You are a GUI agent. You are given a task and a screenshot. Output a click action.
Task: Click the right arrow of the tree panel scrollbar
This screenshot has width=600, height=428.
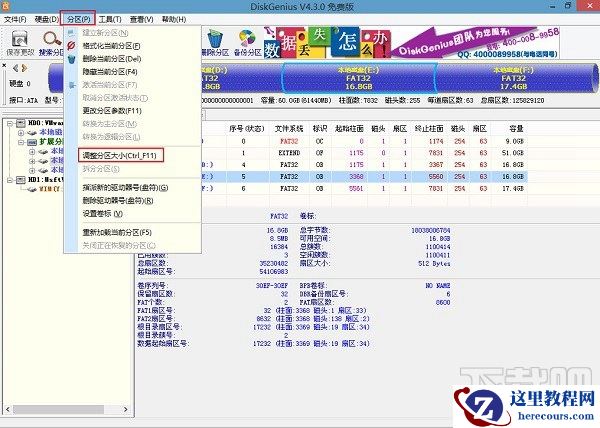click(x=126, y=409)
